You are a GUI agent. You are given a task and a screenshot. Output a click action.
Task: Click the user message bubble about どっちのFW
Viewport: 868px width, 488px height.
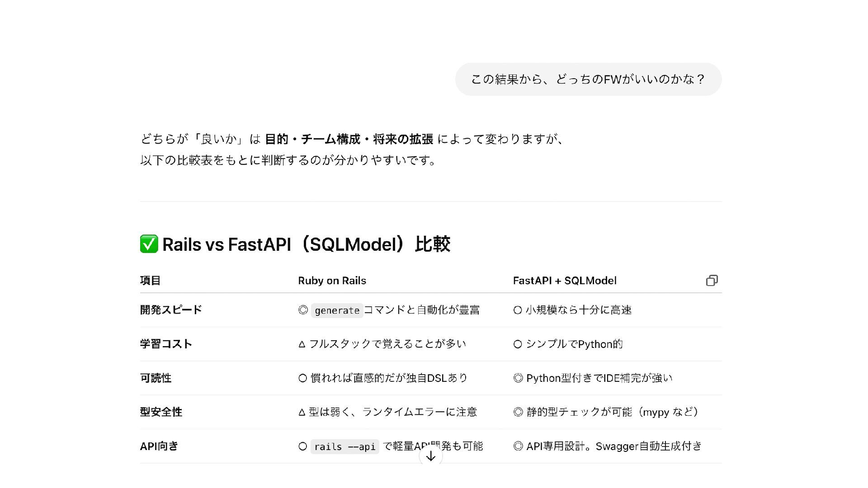pyautogui.click(x=588, y=80)
